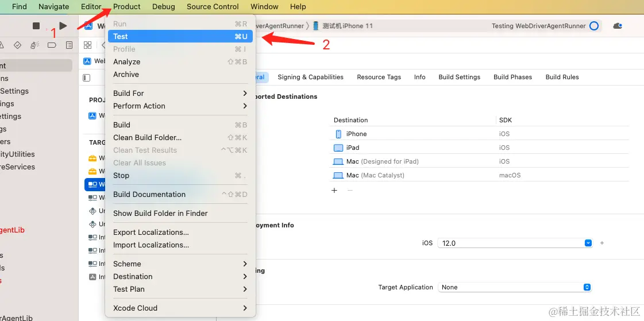
Task: Click the iPhone device icon in the destination list
Action: 338,134
